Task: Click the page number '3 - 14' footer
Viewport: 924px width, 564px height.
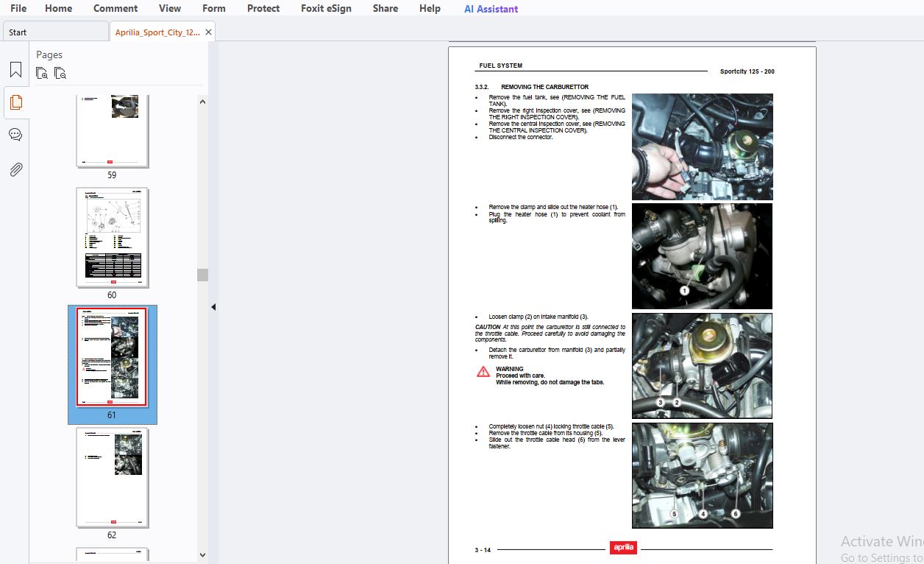Action: (483, 550)
